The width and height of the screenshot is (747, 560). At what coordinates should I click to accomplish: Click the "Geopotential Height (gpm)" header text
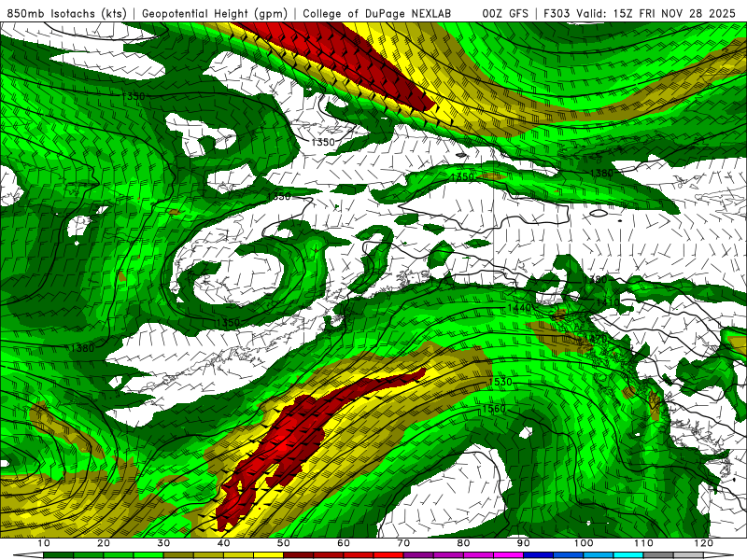pyautogui.click(x=215, y=13)
